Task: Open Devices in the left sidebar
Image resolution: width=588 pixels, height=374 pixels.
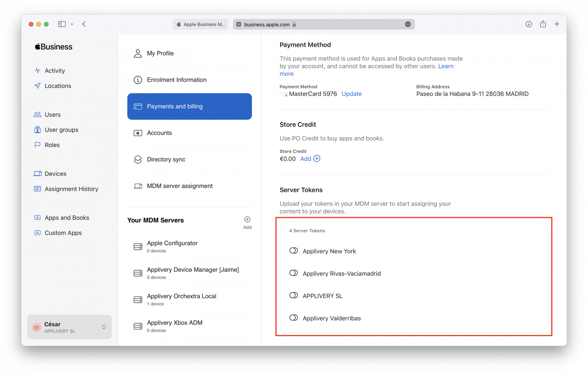Action: [x=56, y=174]
